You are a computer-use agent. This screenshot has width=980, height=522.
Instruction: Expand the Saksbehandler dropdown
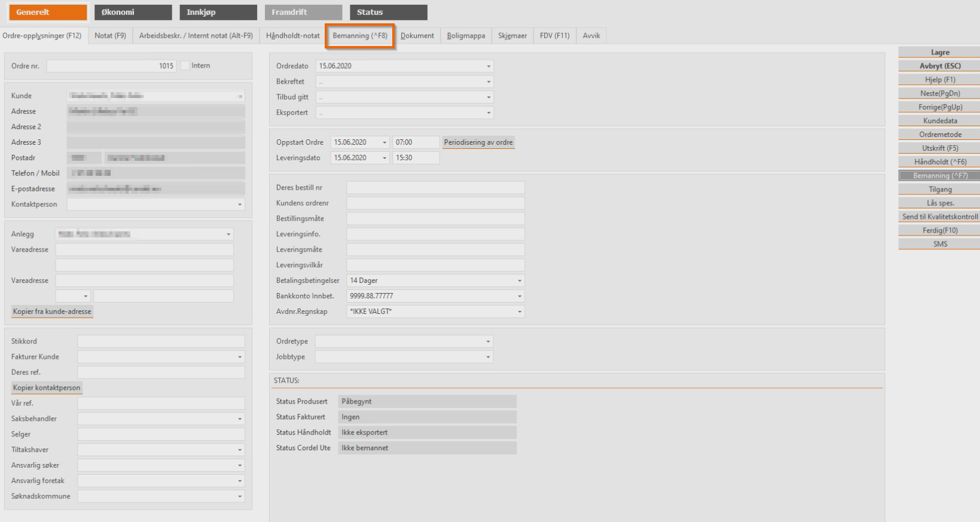[x=240, y=419]
